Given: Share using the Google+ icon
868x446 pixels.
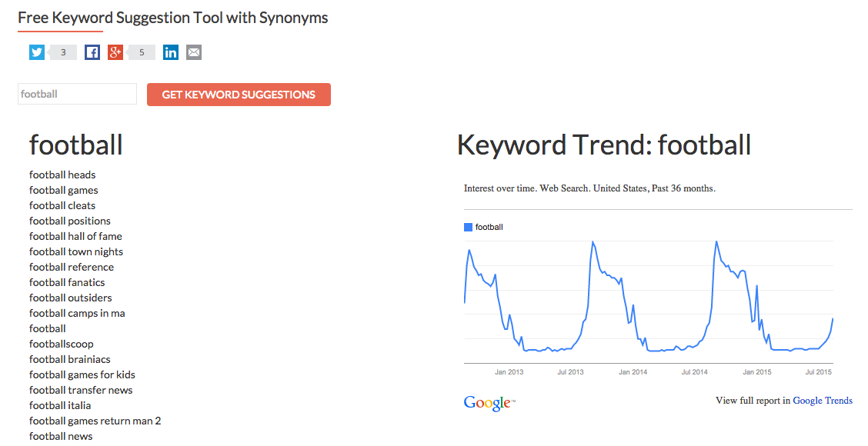Looking at the screenshot, I should [115, 52].
